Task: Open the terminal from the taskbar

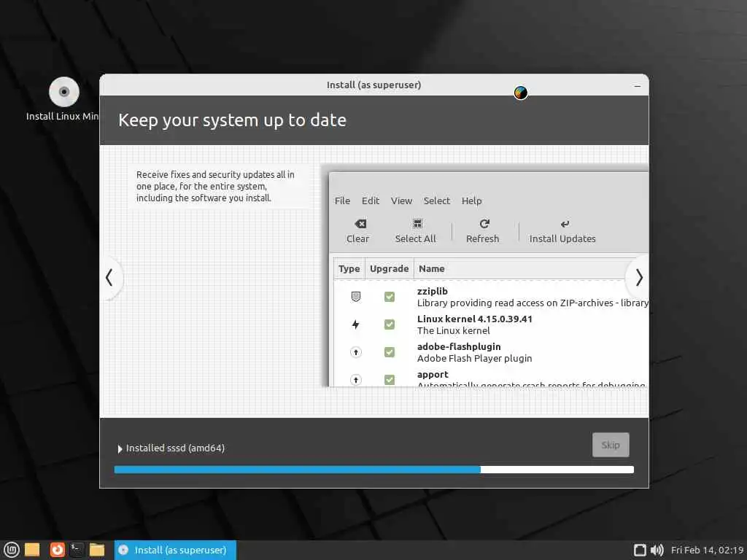Action: point(77,550)
